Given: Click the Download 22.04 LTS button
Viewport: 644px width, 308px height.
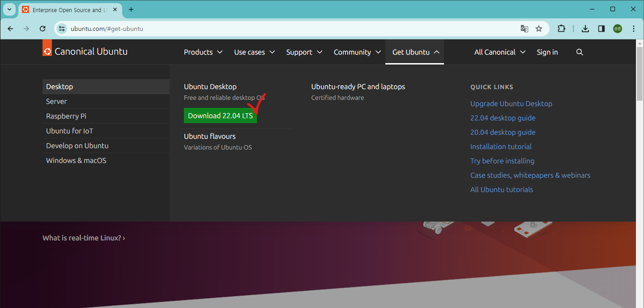Looking at the screenshot, I should (x=220, y=115).
